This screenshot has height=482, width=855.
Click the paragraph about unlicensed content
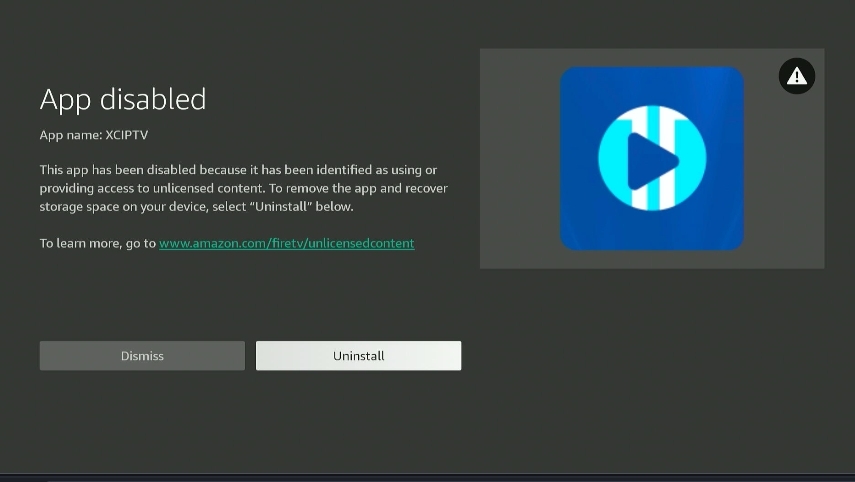coord(244,188)
